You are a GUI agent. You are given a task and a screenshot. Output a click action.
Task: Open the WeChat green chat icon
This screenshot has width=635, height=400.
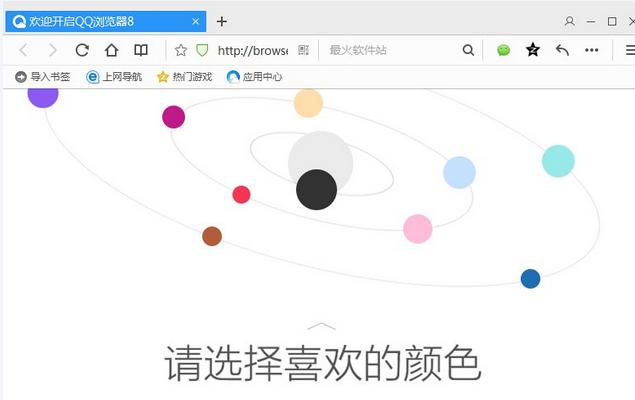[x=503, y=50]
